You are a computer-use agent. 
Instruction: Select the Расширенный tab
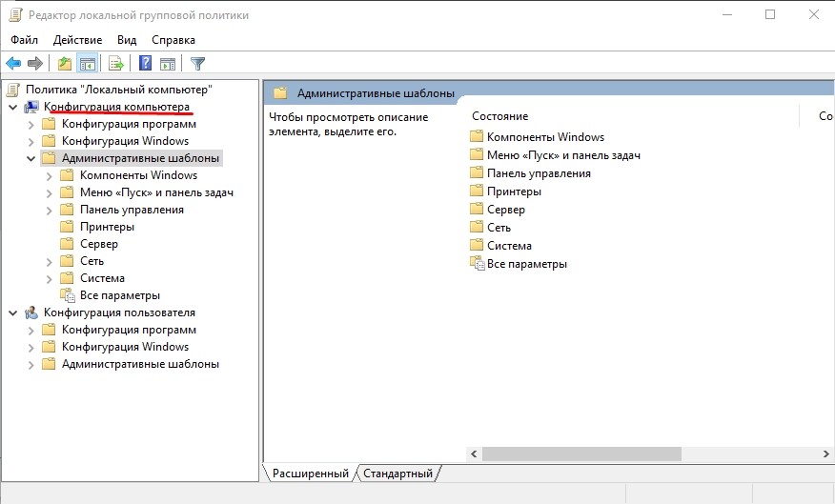(310, 474)
